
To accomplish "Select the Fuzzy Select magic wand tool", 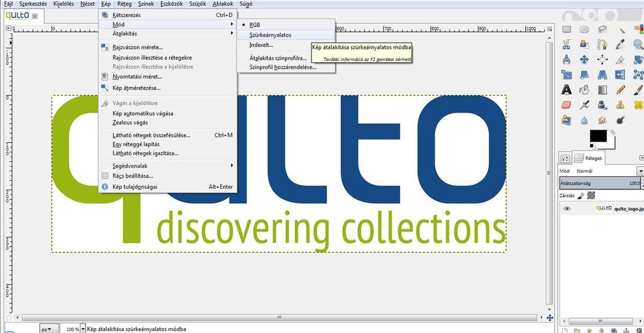I will click(621, 29).
